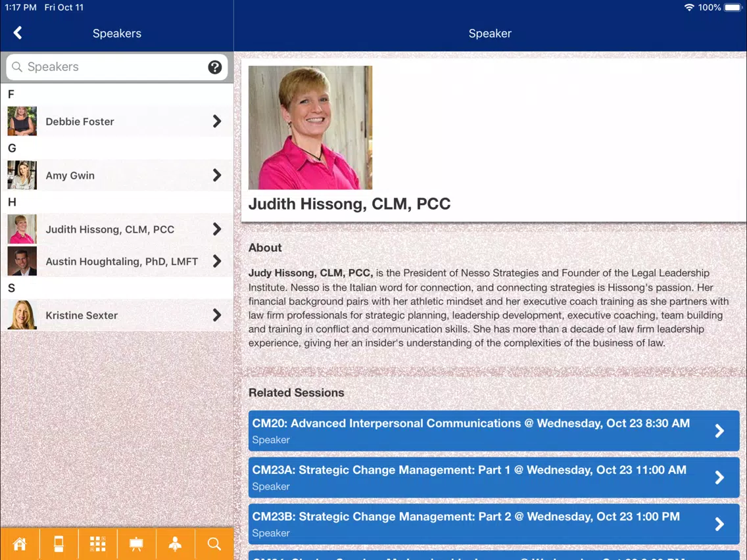The image size is (747, 560).
Task: Open CM23A: Strategic Change Management Part 1
Action: 494,478
